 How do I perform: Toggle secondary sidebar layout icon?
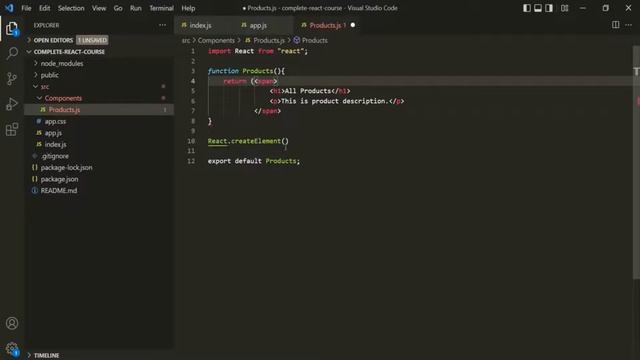[549, 8]
